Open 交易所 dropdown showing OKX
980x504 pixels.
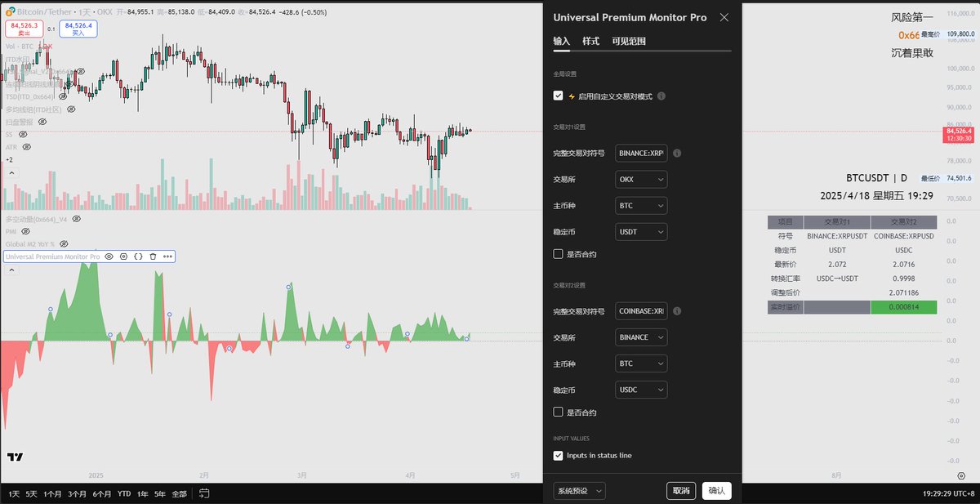(x=641, y=179)
